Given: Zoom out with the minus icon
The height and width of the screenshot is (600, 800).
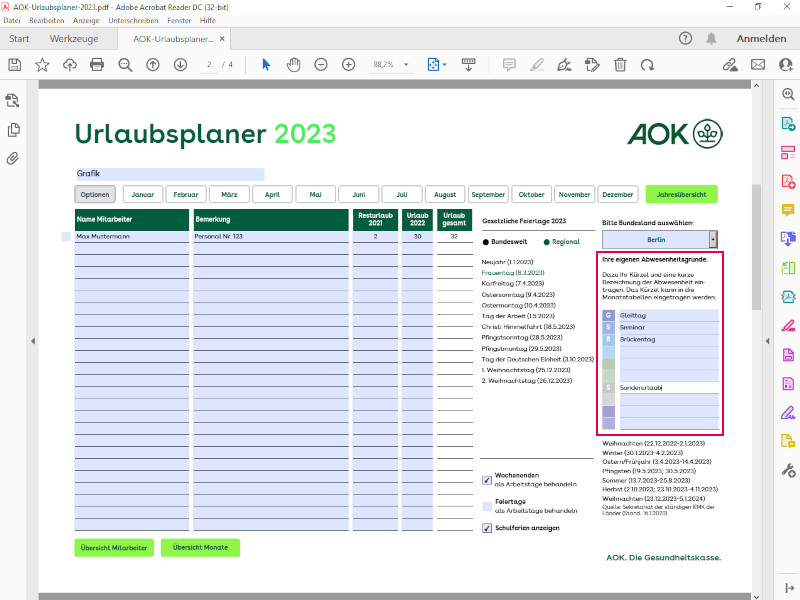Looking at the screenshot, I should coord(321,65).
